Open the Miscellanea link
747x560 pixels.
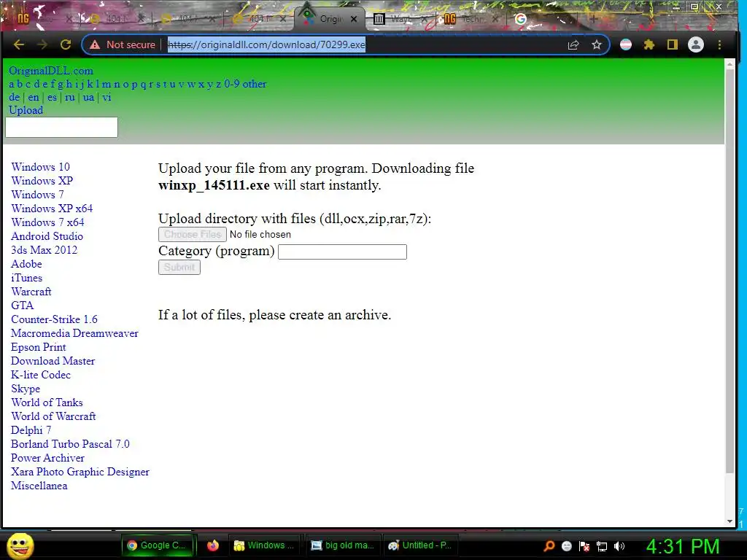[x=39, y=485]
